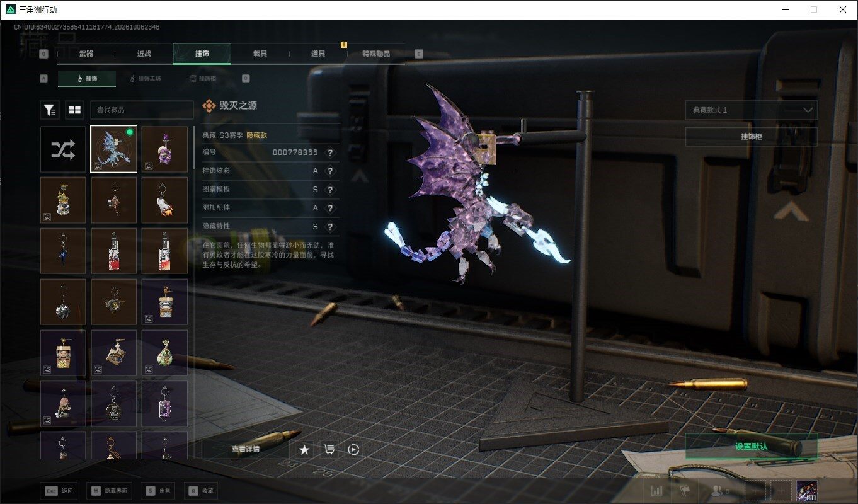Show help for 附加配件 rating
Image resolution: width=858 pixels, height=504 pixels.
[x=330, y=208]
